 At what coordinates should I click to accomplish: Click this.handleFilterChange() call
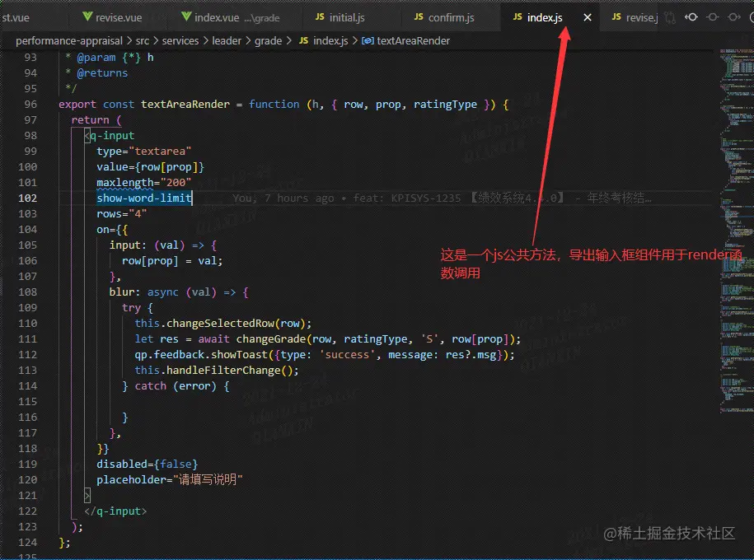[217, 370]
